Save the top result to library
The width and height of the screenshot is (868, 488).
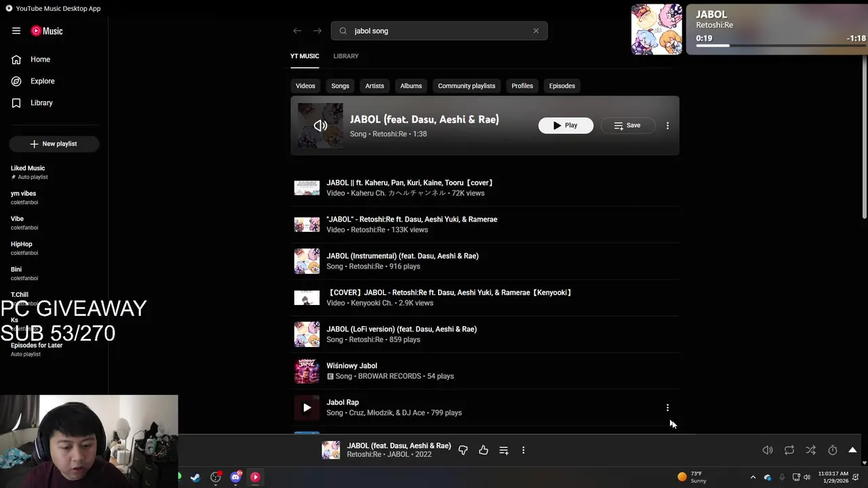(x=627, y=125)
